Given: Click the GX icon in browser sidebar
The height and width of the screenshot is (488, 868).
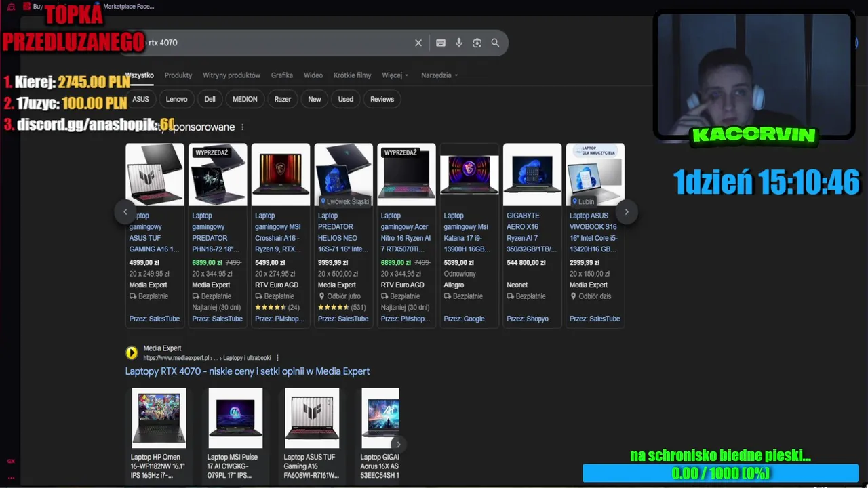Looking at the screenshot, I should pyautogui.click(x=11, y=461).
